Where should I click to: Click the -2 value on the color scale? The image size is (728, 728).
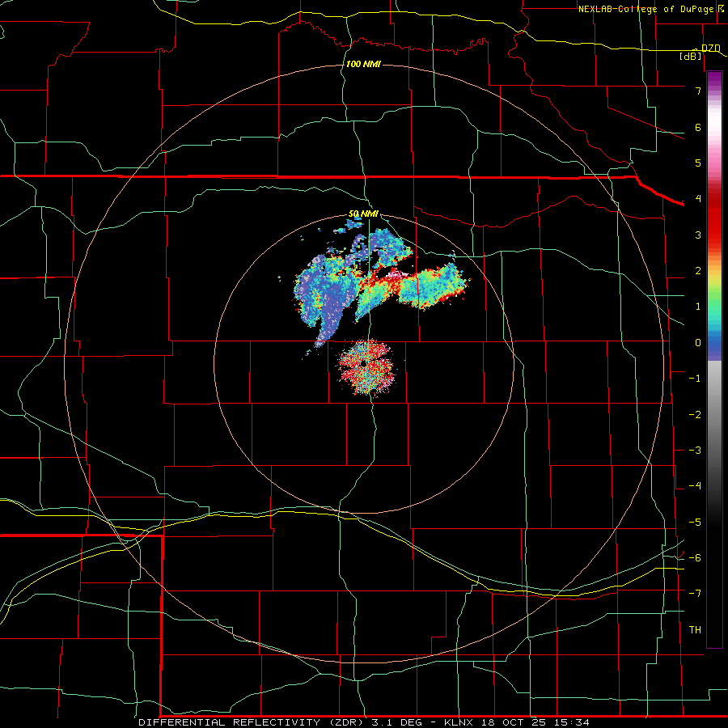pos(695,415)
